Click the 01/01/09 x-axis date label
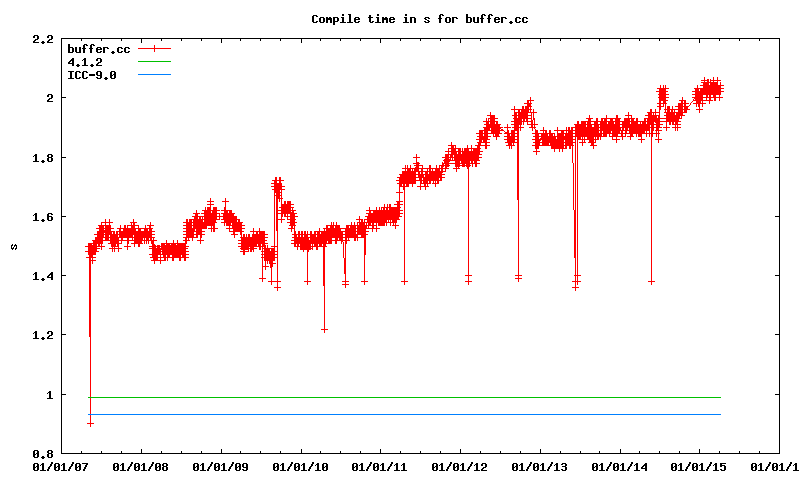 coord(220,466)
